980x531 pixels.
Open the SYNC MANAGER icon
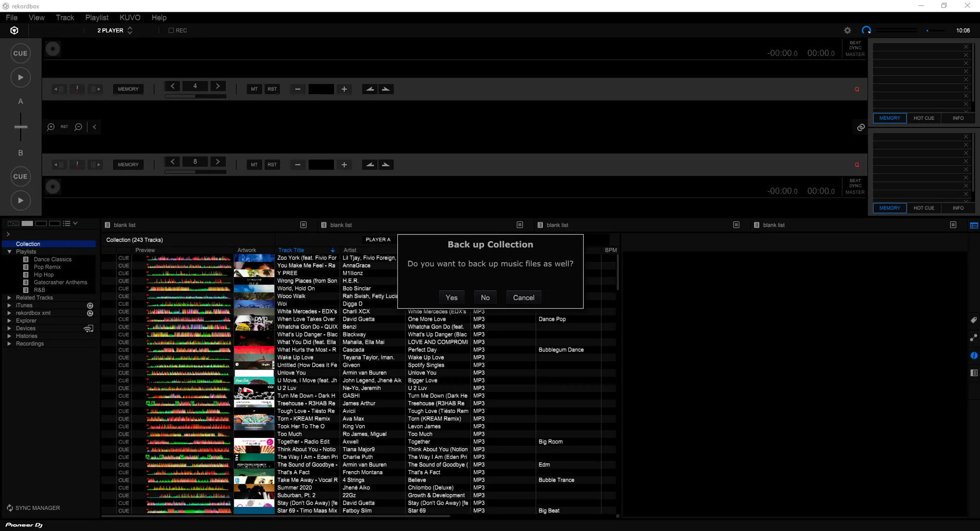10,508
